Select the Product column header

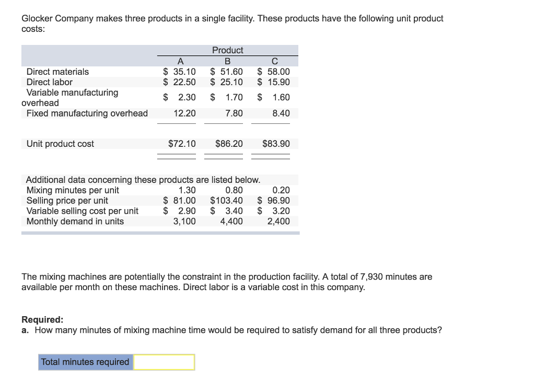point(227,50)
